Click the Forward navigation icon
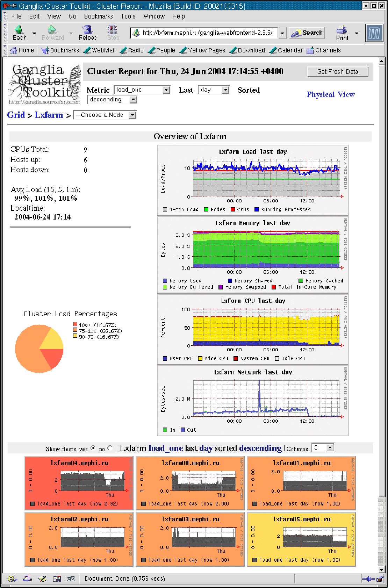 click(52, 33)
